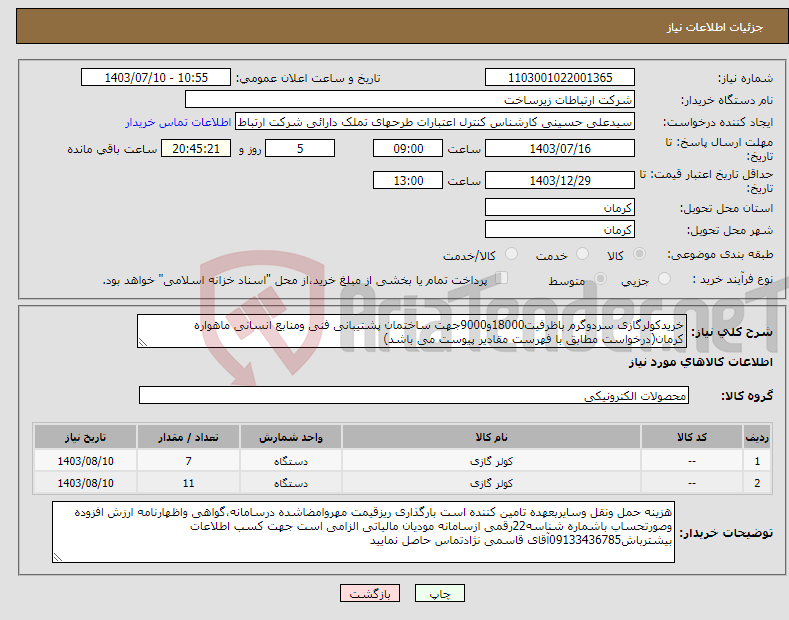Image resolution: width=789 pixels, height=620 pixels.
Task: Click the کد کالا column header
Action: [691, 437]
